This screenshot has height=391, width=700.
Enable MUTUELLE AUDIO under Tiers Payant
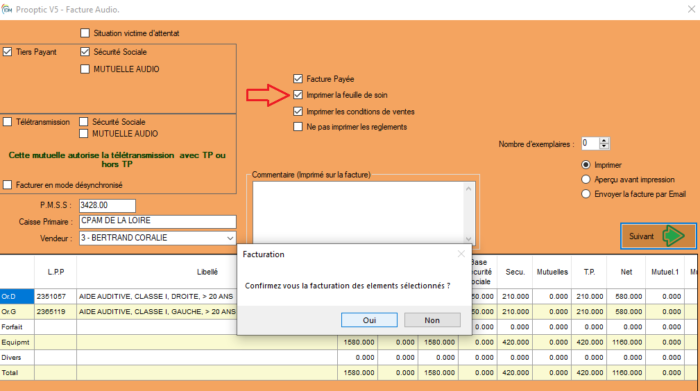point(85,69)
